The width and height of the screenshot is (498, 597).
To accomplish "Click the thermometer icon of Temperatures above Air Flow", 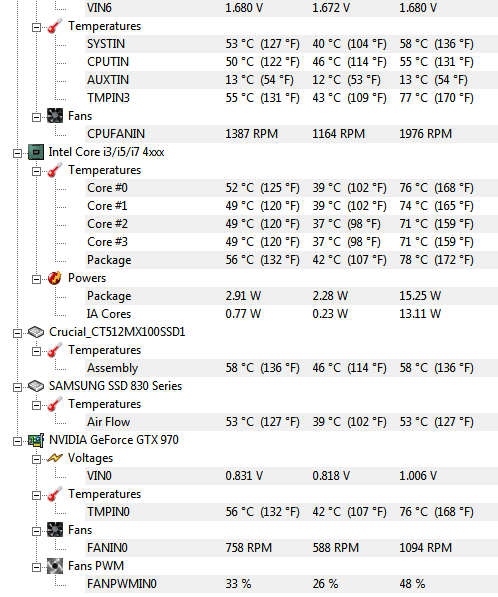I will pos(55,404).
